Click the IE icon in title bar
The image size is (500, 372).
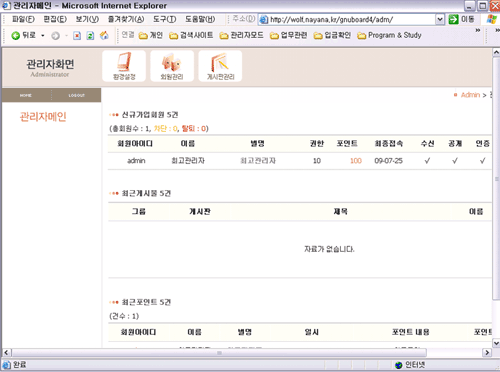(x=6, y=6)
